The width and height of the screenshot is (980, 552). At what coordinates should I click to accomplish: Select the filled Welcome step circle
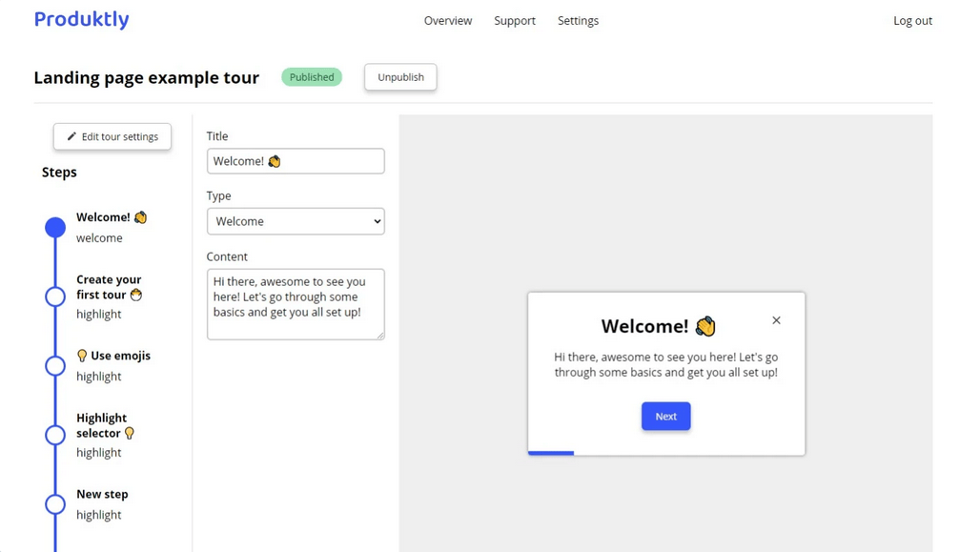pos(55,227)
